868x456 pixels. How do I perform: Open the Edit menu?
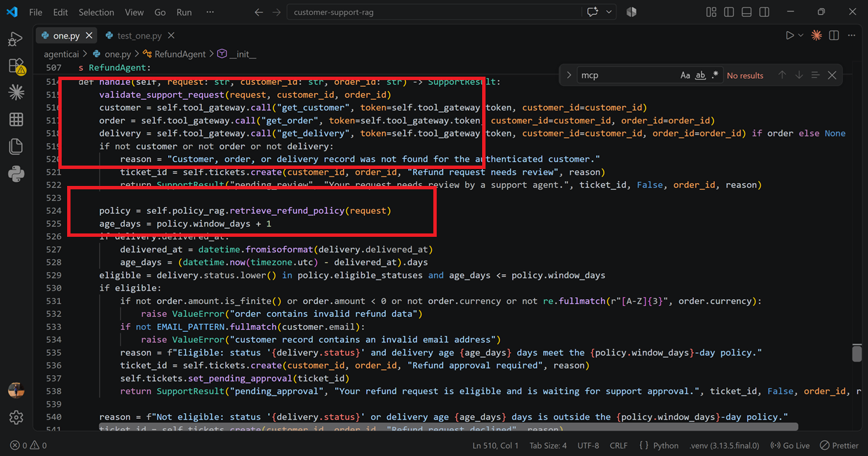60,12
